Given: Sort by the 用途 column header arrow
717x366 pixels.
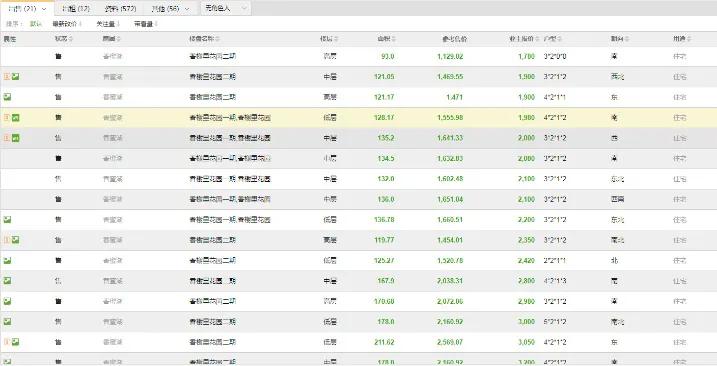Looking at the screenshot, I should pos(689,39).
